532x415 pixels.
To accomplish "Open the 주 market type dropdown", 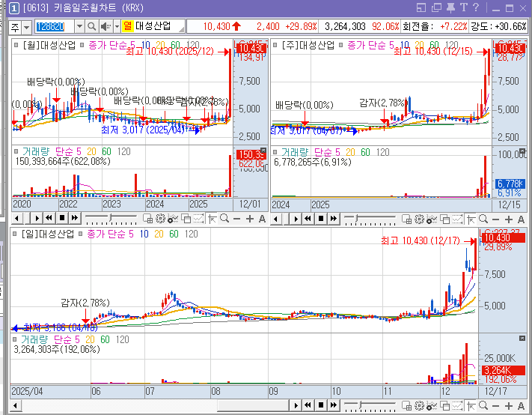I will point(26,27).
